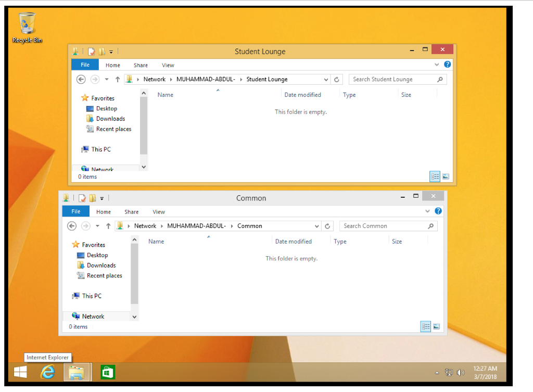
Task: Open address history dropdown in Student Lounge
Action: point(326,80)
